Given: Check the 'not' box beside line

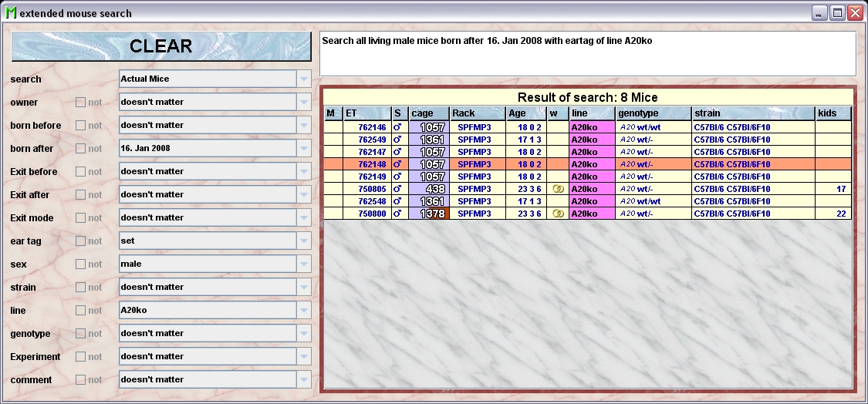Looking at the screenshot, I should click(x=80, y=311).
